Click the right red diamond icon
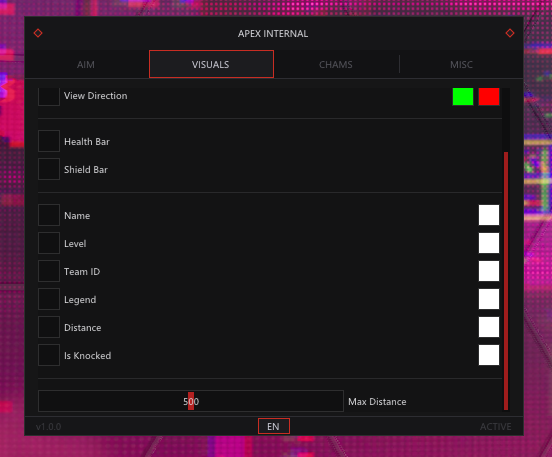The image size is (552, 457). click(510, 33)
